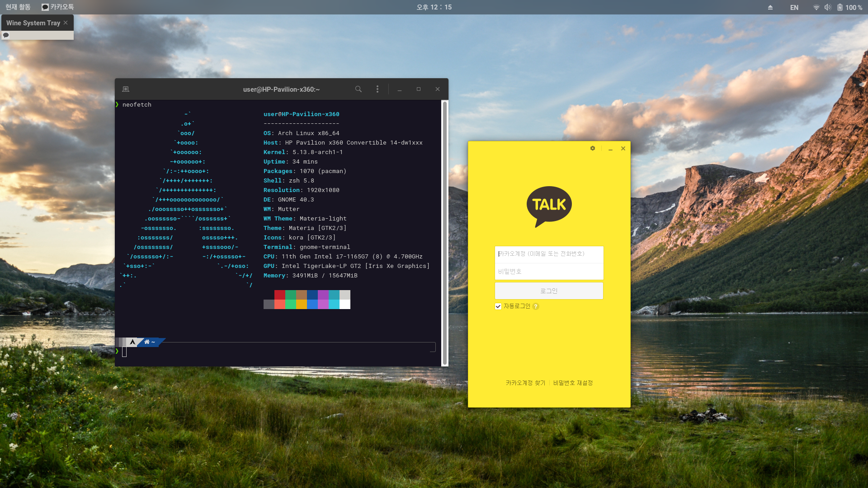Image resolution: width=868 pixels, height=488 pixels.
Task: Open terminal three-dot menu
Action: (x=377, y=89)
